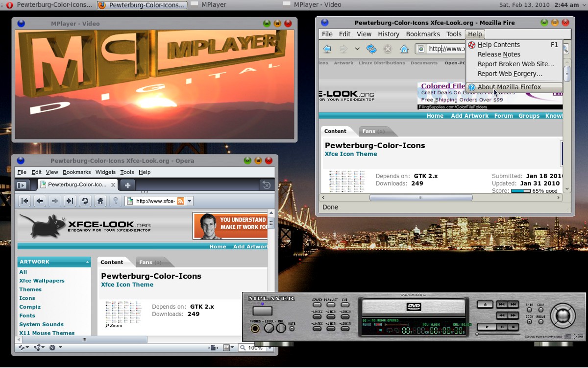Click the MPlayer DVD button
Screen dimensions: 588x368
[317, 305]
